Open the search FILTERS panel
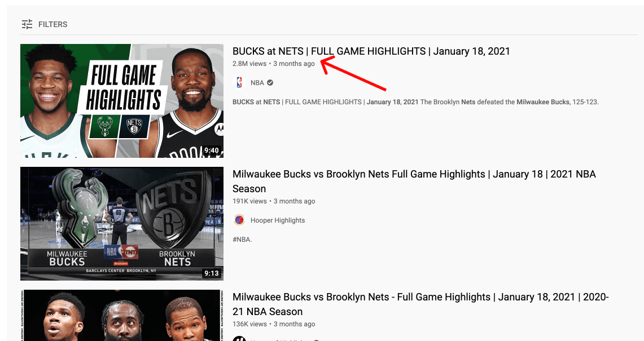The height and width of the screenshot is (341, 644). pyautogui.click(x=45, y=24)
